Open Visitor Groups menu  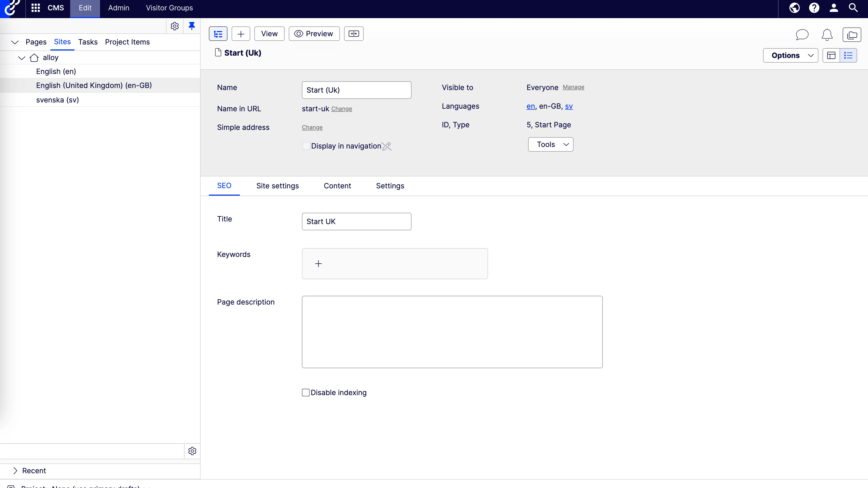(x=170, y=8)
